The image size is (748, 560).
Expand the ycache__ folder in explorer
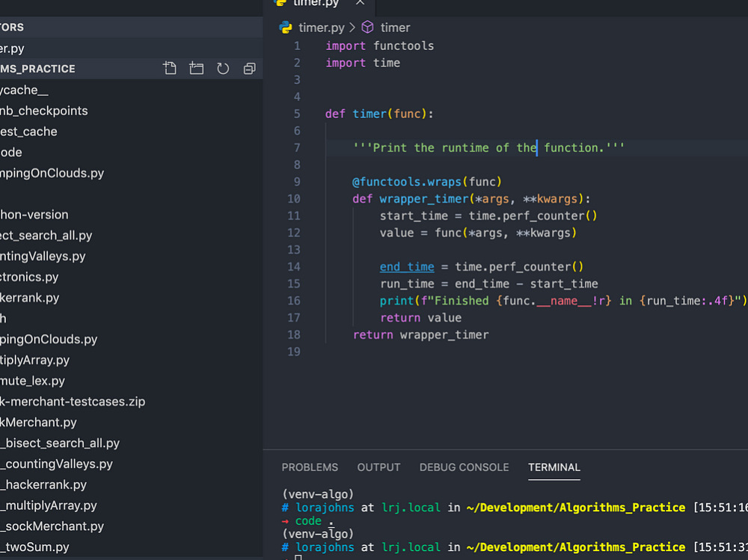(131, 90)
